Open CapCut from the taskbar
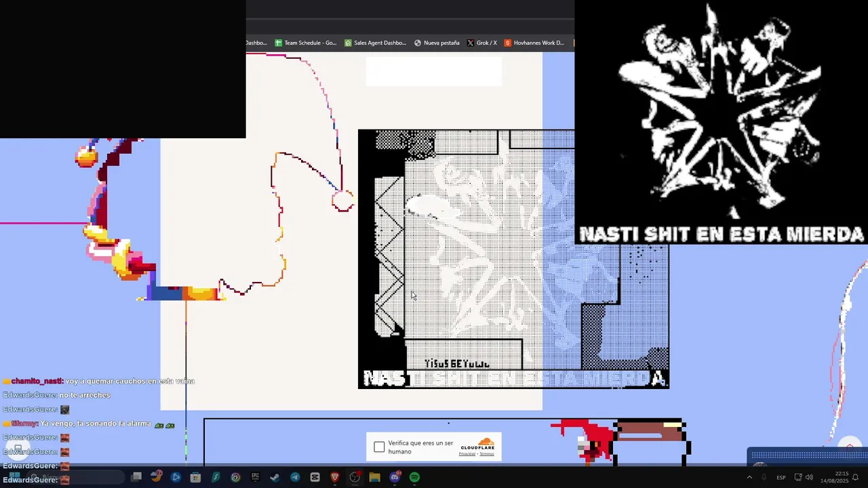The height and width of the screenshot is (488, 868). 315,477
